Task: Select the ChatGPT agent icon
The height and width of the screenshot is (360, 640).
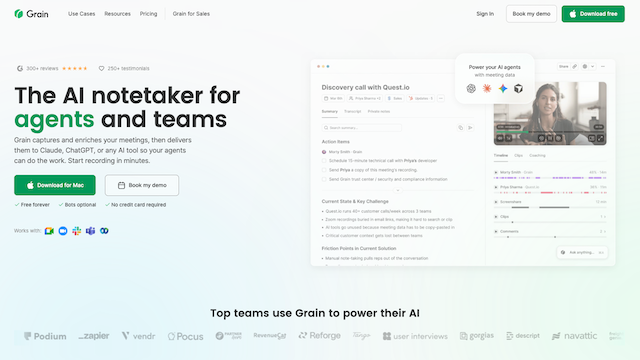Action: [471, 89]
